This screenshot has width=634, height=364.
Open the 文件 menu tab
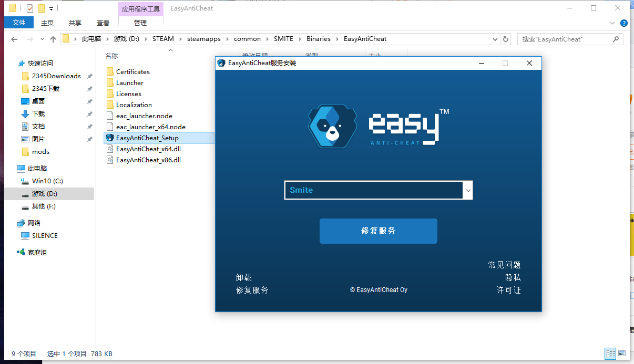19,23
